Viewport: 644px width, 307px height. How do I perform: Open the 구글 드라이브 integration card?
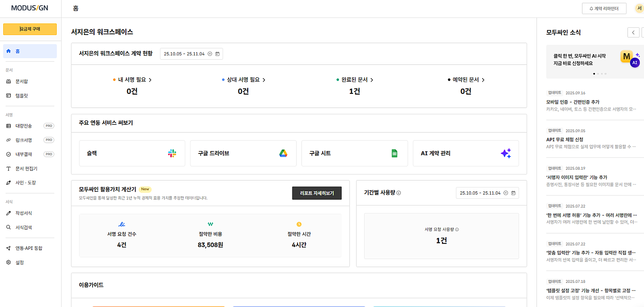pyautogui.click(x=243, y=153)
